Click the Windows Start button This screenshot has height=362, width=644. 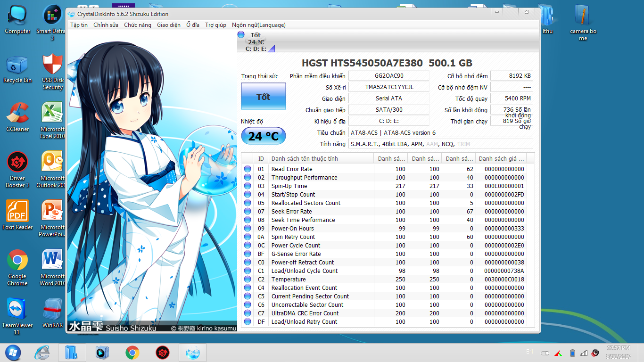click(x=13, y=352)
